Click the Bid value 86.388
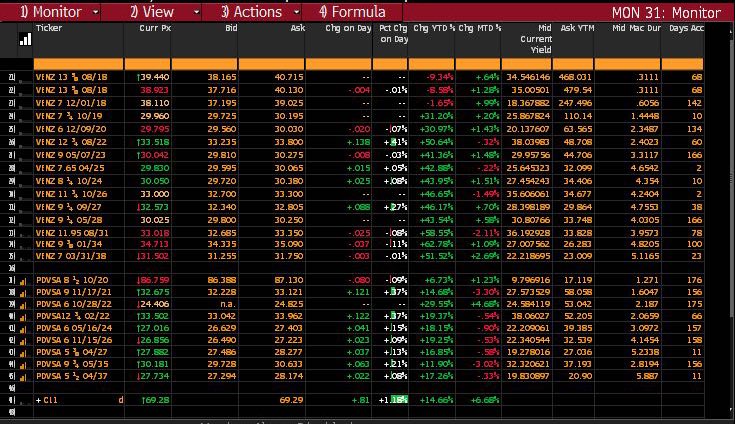 click(x=222, y=280)
